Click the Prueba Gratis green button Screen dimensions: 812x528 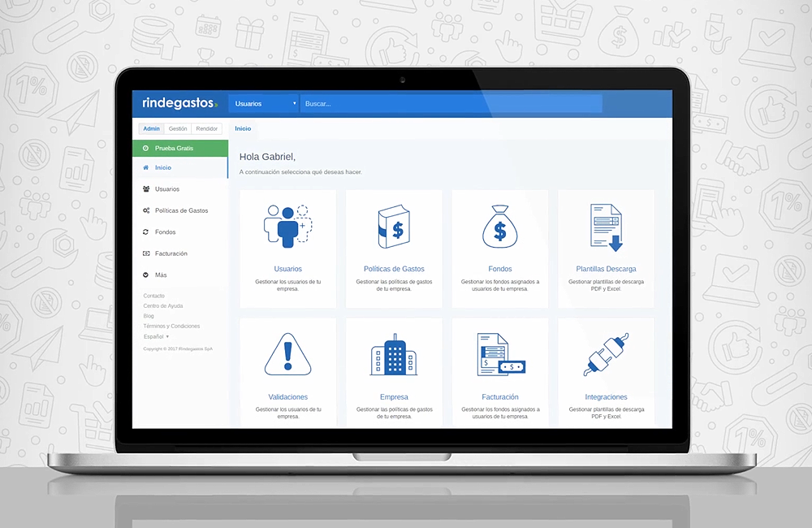click(x=179, y=149)
